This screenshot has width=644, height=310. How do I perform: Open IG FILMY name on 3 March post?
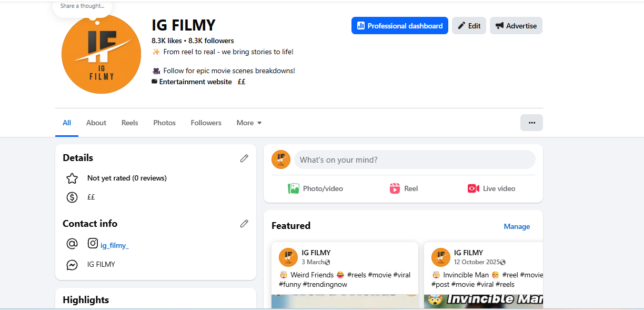(316, 253)
